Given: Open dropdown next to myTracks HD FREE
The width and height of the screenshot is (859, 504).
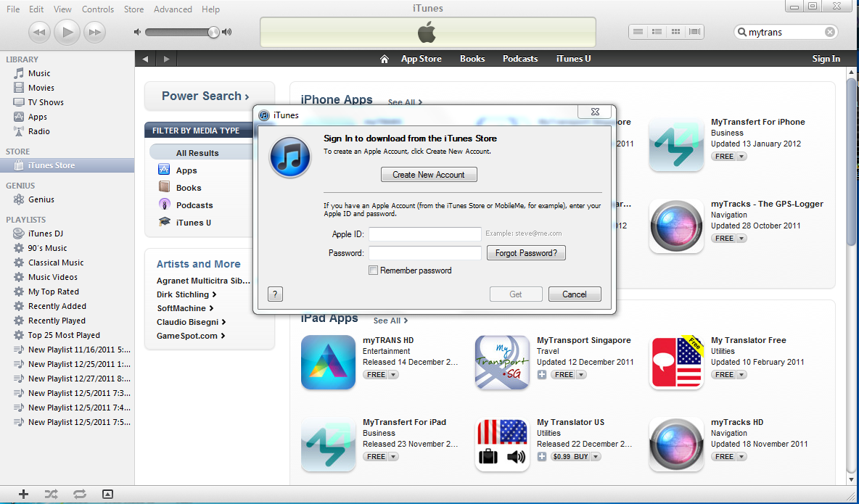Looking at the screenshot, I should pos(741,456).
